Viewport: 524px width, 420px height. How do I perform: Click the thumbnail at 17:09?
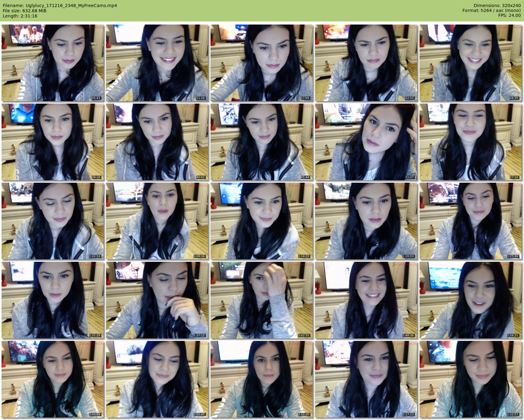262,63
